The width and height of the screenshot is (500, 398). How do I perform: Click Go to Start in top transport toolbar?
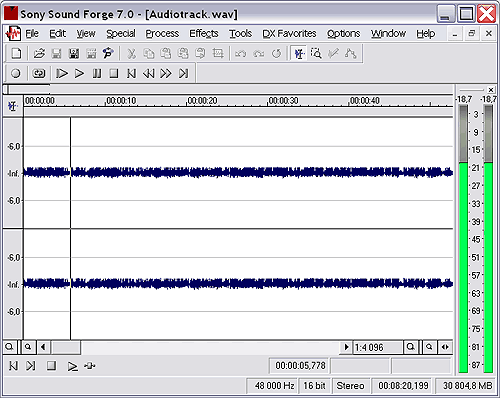[131, 73]
